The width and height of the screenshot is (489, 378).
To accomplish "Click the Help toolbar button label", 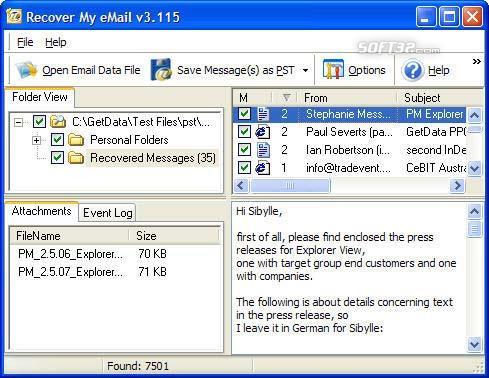I will [438, 70].
